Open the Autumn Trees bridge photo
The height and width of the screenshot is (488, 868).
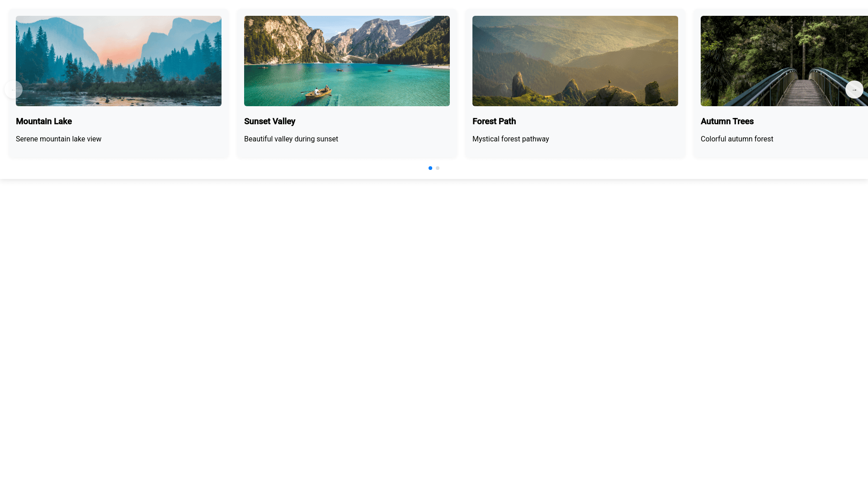point(784,61)
